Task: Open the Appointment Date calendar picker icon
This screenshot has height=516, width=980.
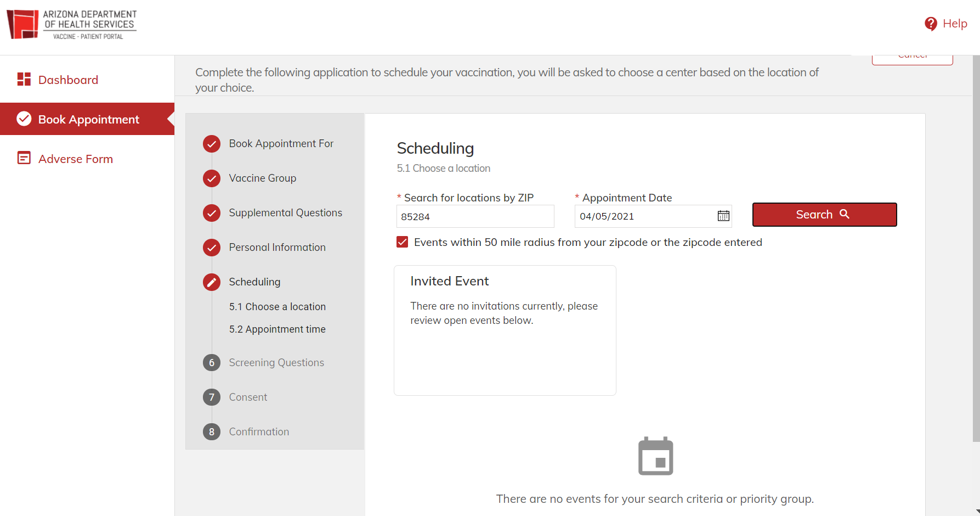Action: [x=723, y=216]
